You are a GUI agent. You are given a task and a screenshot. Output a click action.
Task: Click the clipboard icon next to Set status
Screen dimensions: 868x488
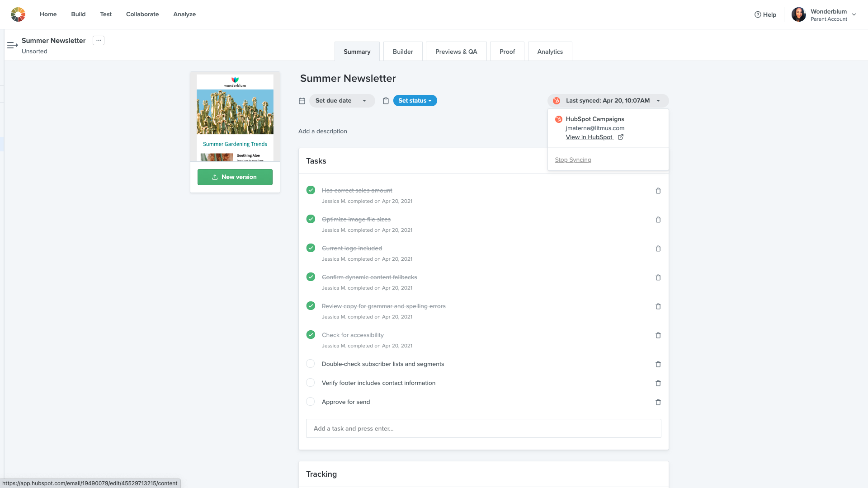tap(386, 101)
